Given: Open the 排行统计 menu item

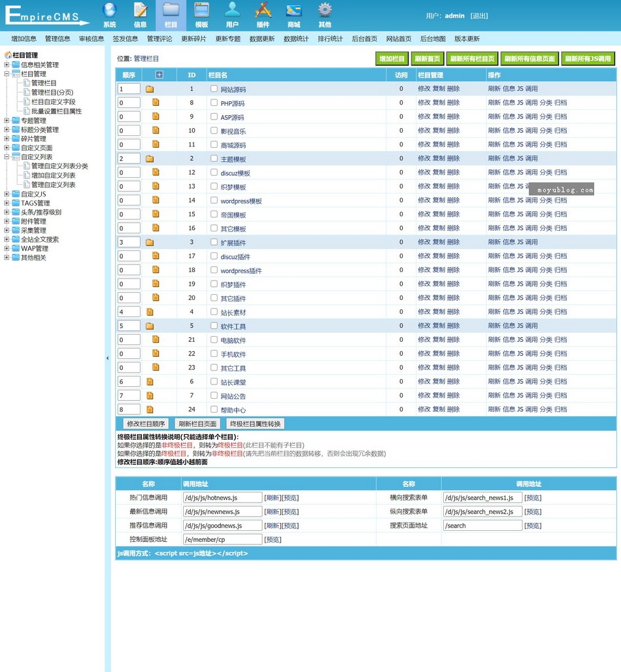Looking at the screenshot, I should click(330, 39).
